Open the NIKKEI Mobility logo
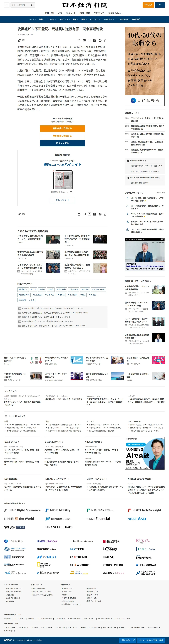Screen dimensions: 169x644 tap(58, 510)
